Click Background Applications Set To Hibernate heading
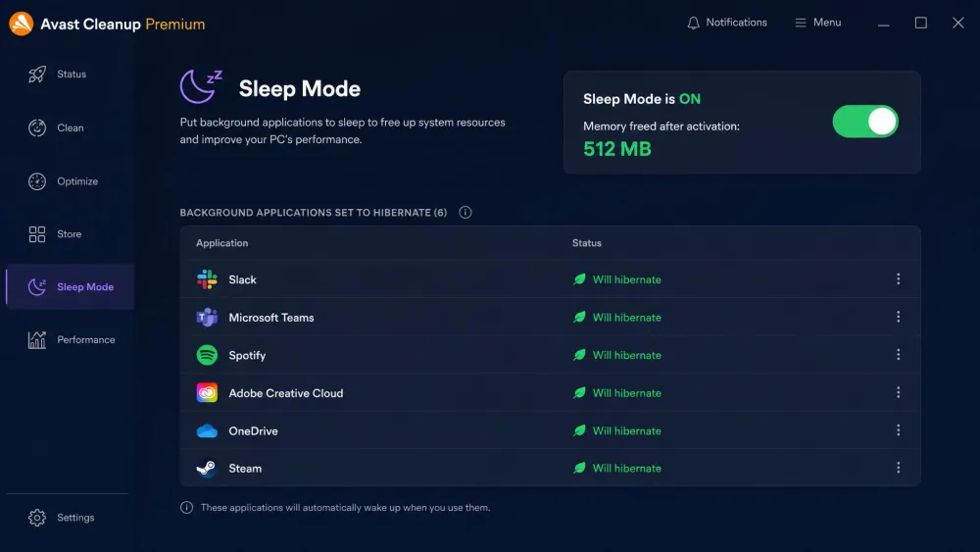This screenshot has height=552, width=980. point(314,213)
